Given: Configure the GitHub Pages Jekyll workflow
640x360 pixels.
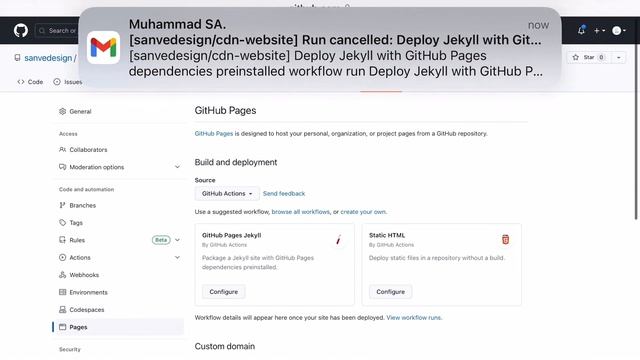Looking at the screenshot, I should pos(224,292).
